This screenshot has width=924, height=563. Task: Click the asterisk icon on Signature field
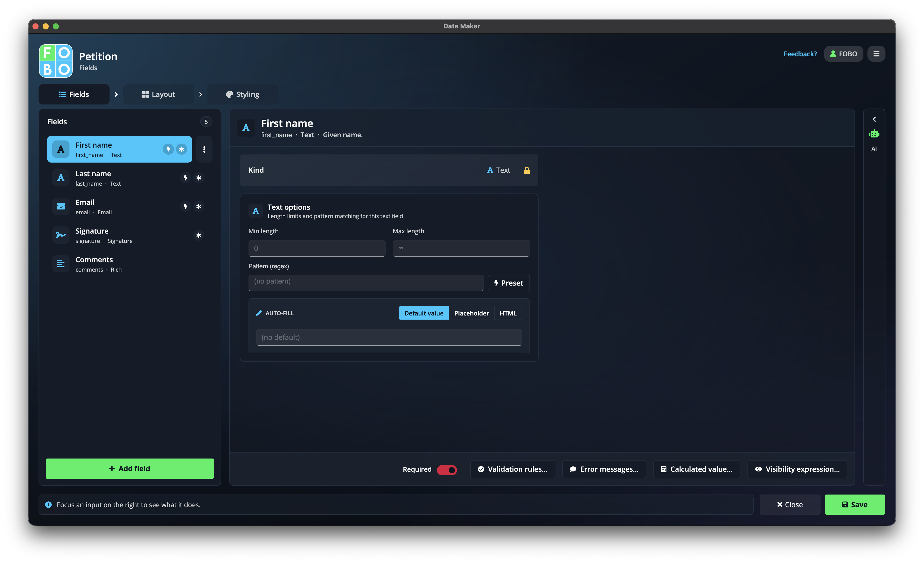(199, 235)
